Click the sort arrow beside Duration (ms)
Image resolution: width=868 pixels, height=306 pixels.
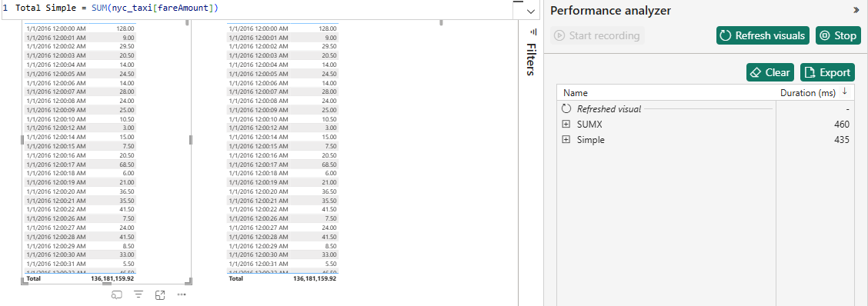click(x=844, y=91)
